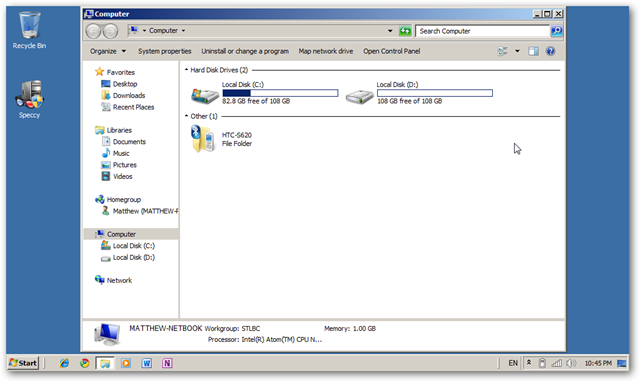Expand the view options dropdown arrow
The height and width of the screenshot is (382, 640).
517,51
